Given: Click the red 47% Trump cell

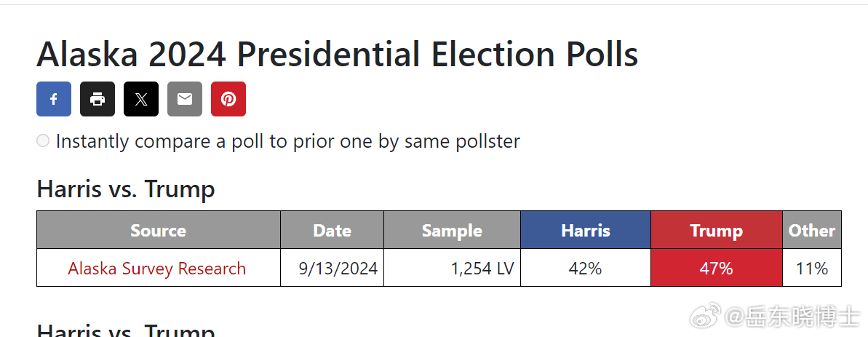Looking at the screenshot, I should click(x=717, y=268).
